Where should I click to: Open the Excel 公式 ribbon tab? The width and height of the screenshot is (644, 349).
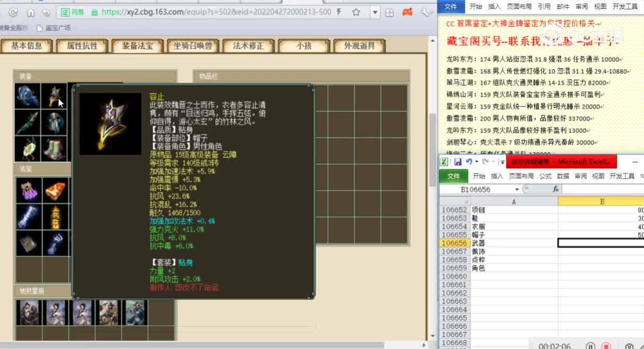545,176
